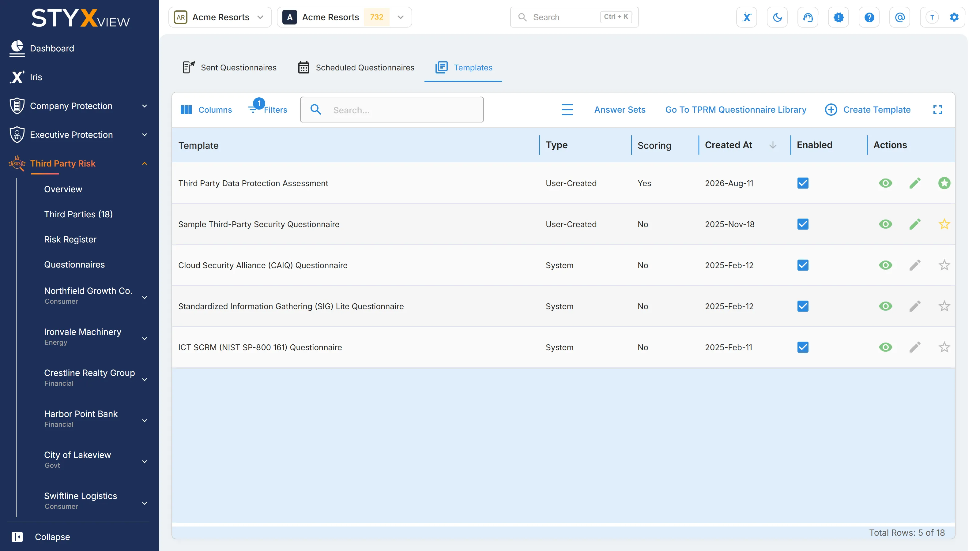Open table density hamburger menu icon
The image size is (980, 551).
pyautogui.click(x=567, y=110)
